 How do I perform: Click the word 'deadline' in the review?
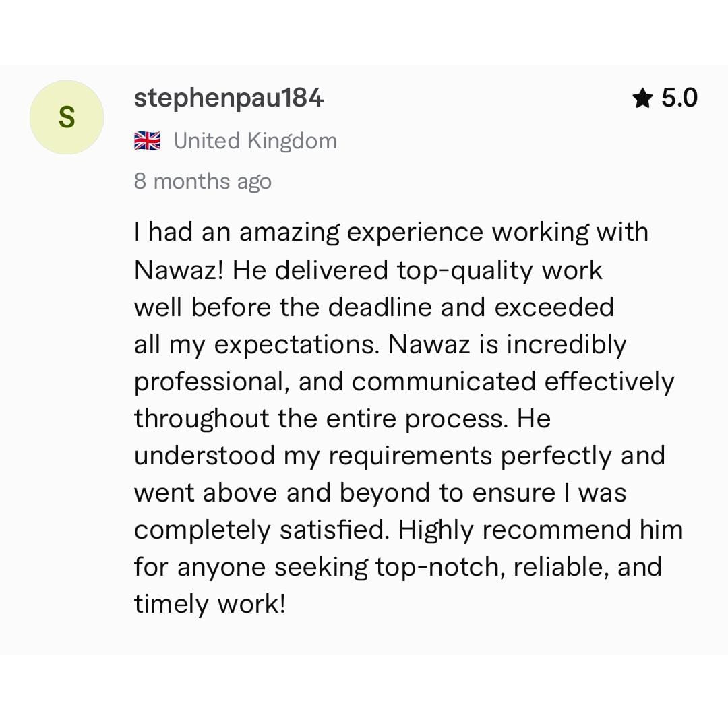(x=380, y=307)
